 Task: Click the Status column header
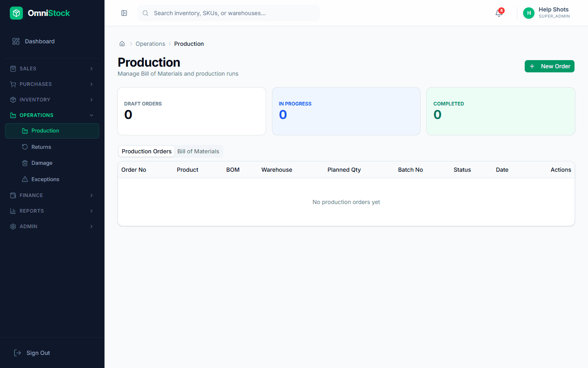[462, 170]
